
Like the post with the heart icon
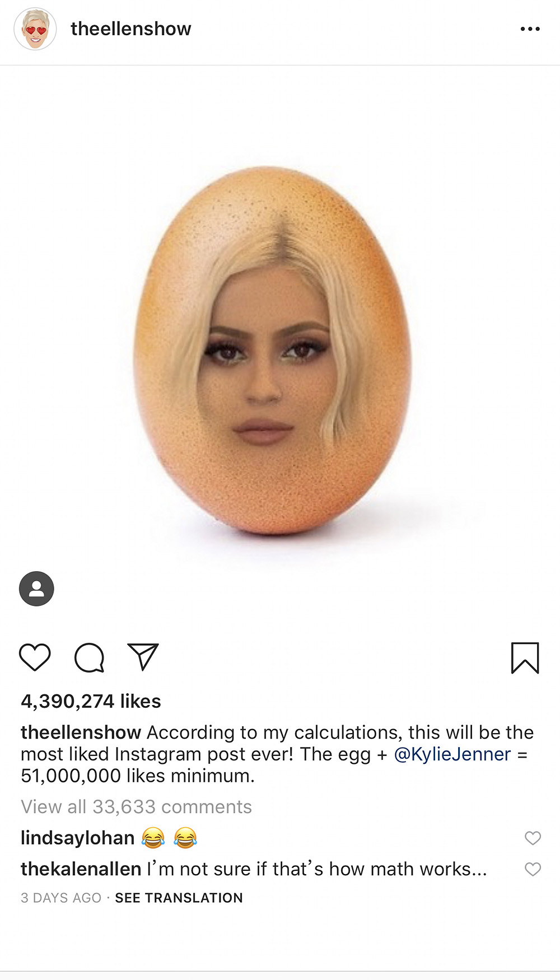coord(35,657)
